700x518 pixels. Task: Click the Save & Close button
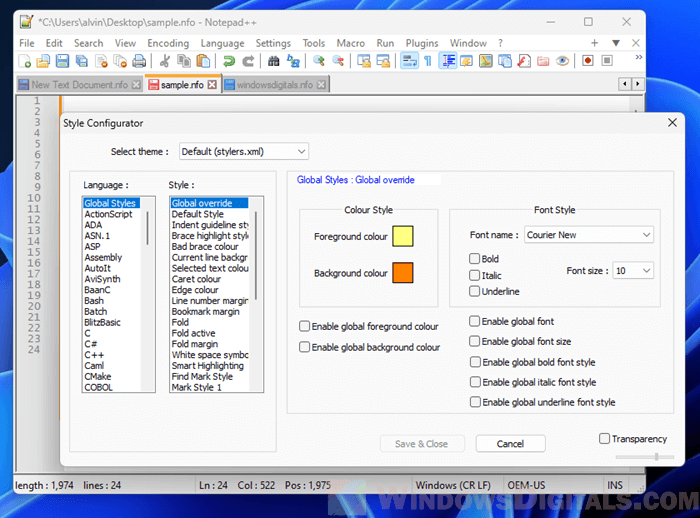(x=422, y=444)
